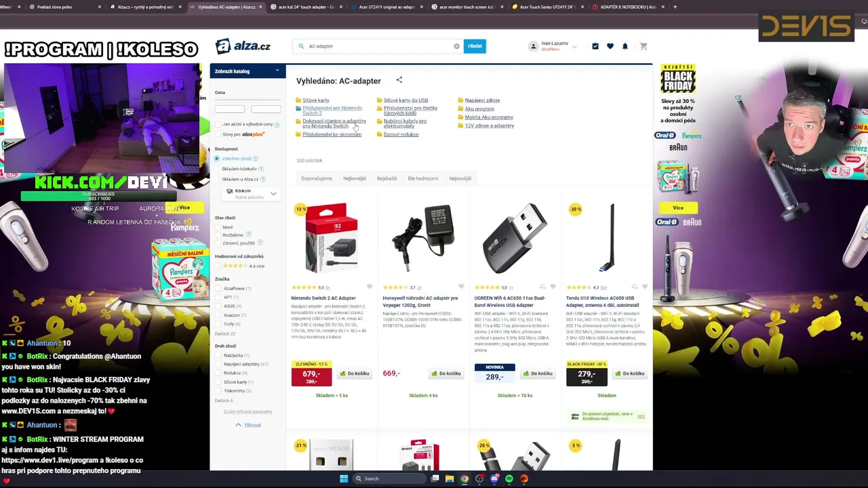Screen dimensions: 868x488
Task: Click the favorite heart on the UGREEN Wifi adapter card
Action: (x=553, y=287)
